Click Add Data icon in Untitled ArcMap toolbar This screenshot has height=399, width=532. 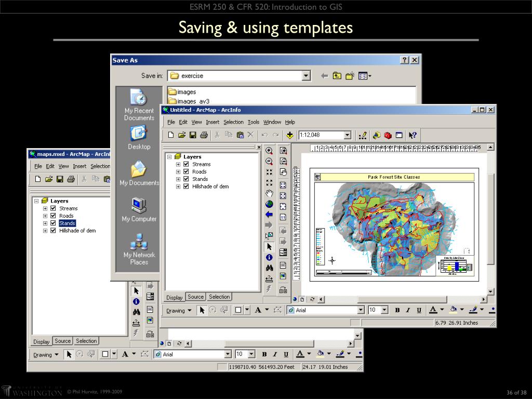[x=290, y=135]
